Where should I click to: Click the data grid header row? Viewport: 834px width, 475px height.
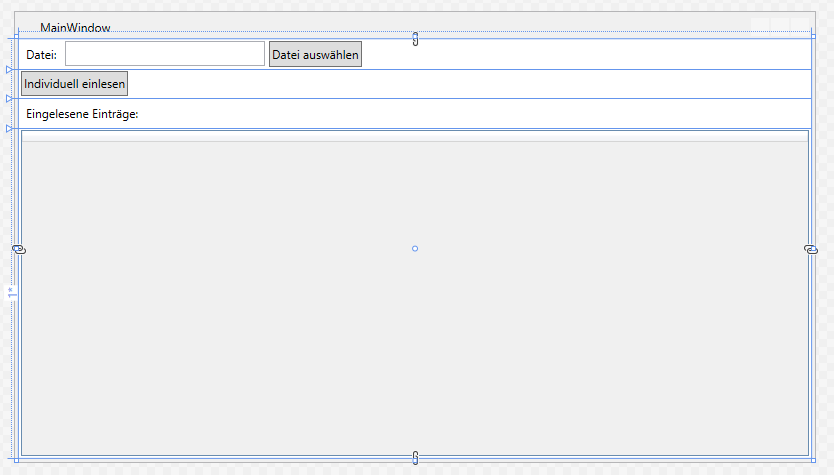pyautogui.click(x=415, y=136)
